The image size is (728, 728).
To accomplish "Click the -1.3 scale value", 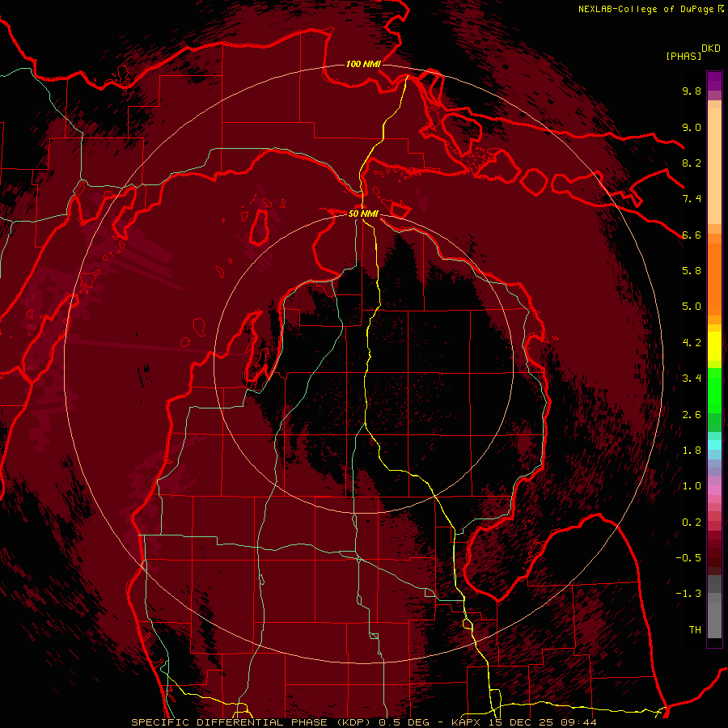I will 688,594.
